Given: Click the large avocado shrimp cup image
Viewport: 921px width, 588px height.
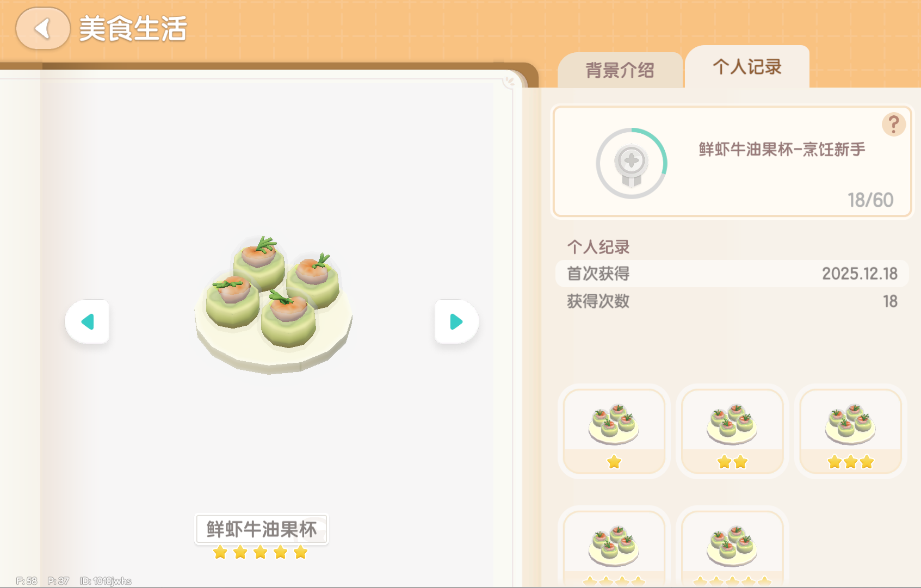Looking at the screenshot, I should (x=274, y=305).
